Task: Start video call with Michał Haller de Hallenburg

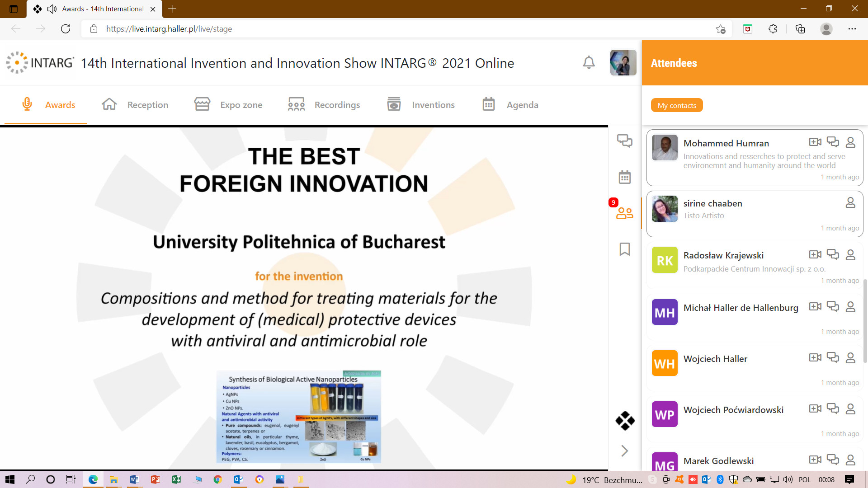Action: (x=815, y=306)
